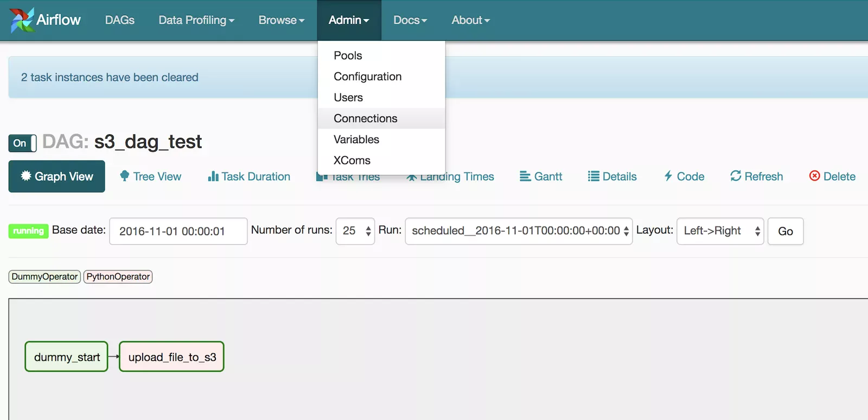Viewport: 868px width, 420px height.
Task: Open the Number of runs dropdown
Action: coord(355,231)
